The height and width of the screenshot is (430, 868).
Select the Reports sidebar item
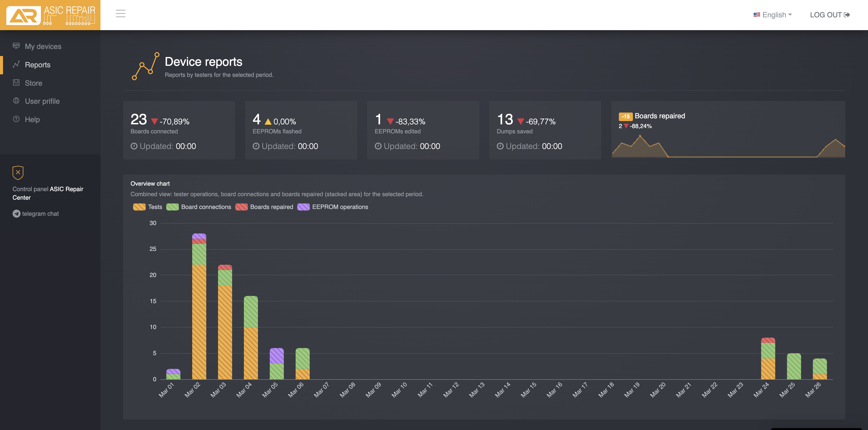50,65
